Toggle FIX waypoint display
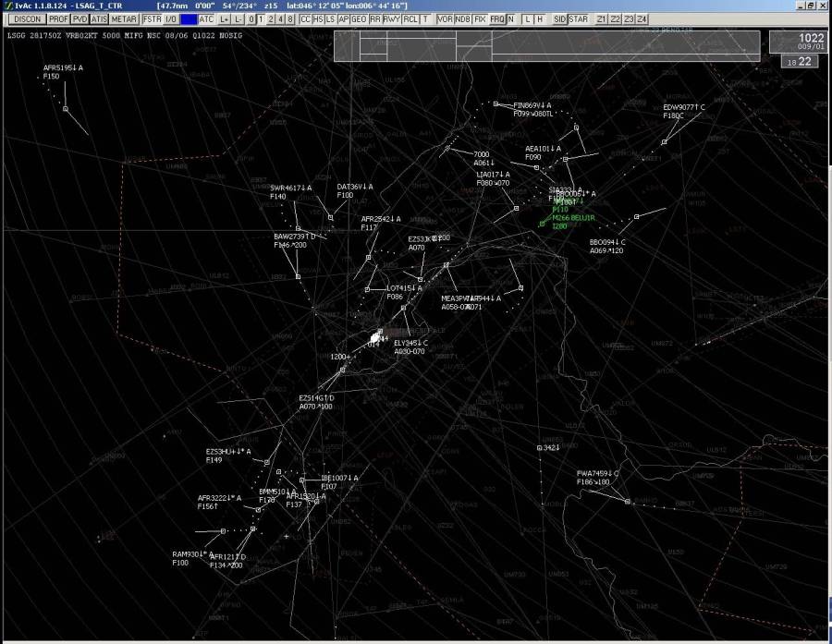 [x=480, y=18]
